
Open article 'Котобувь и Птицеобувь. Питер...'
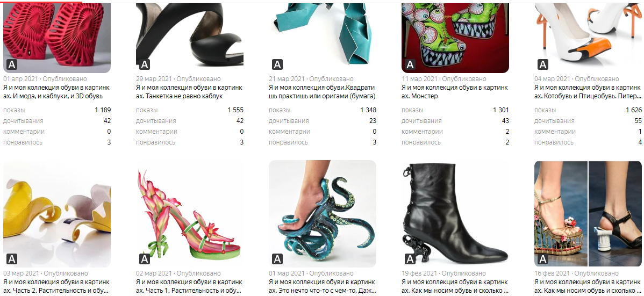tap(588, 91)
